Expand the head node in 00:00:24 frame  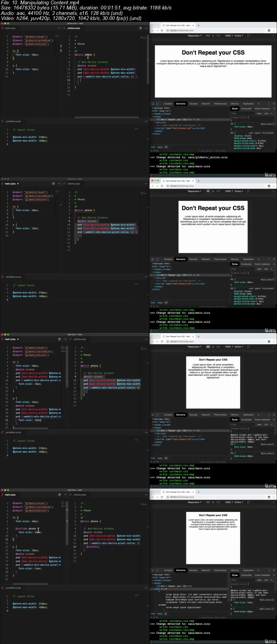pyautogui.click(x=153, y=114)
